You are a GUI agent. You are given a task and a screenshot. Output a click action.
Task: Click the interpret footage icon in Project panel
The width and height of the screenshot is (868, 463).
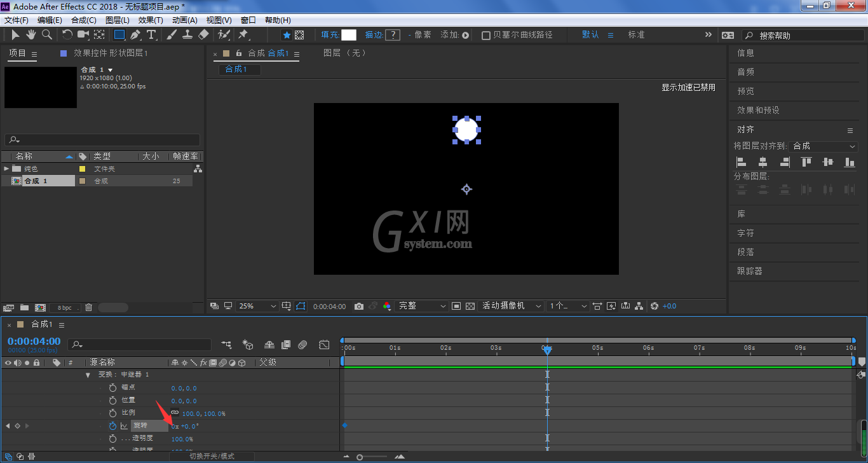point(9,307)
